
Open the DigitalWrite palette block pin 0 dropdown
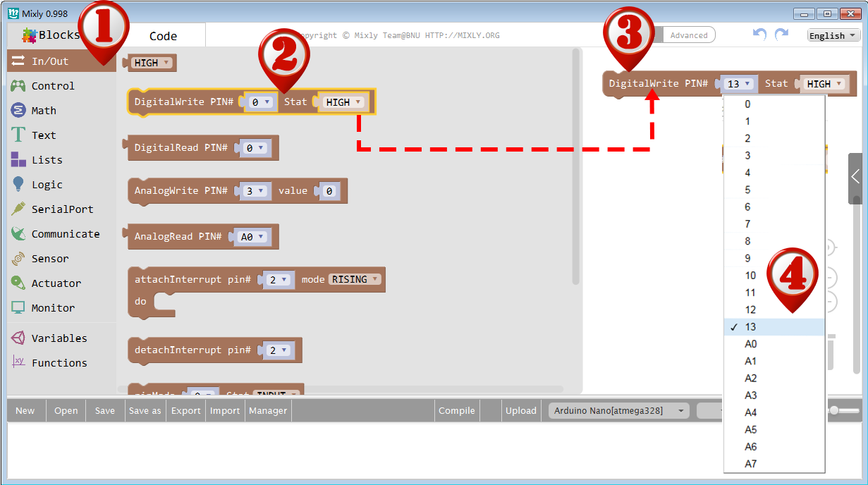(x=259, y=102)
